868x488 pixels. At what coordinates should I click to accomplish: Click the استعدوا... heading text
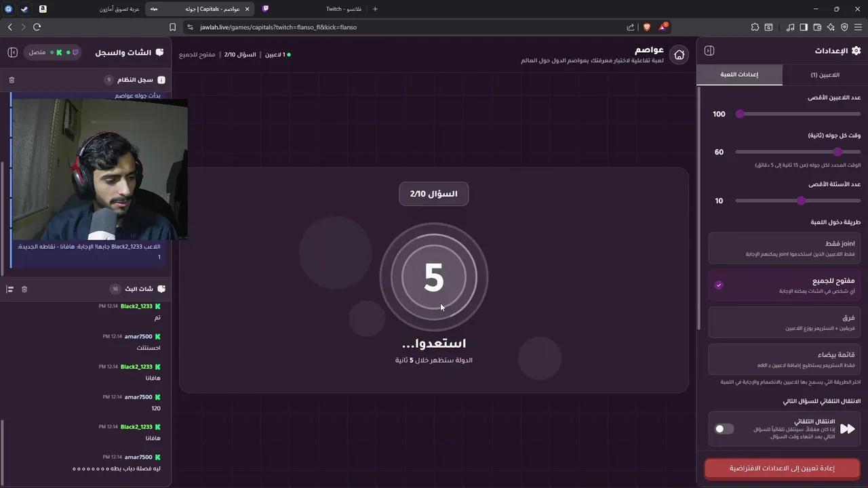point(434,344)
